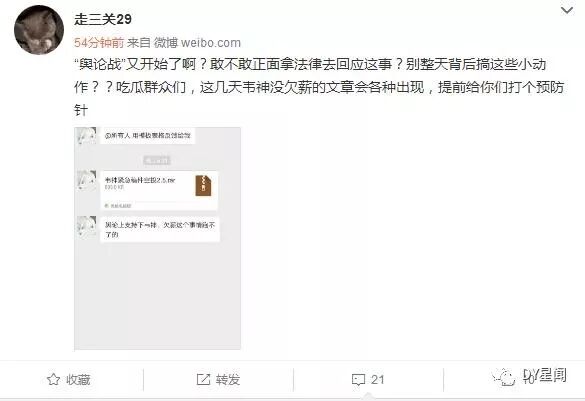Click the 收藏 star icon
Image resolution: width=585 pixels, height=401 pixels.
tap(53, 379)
